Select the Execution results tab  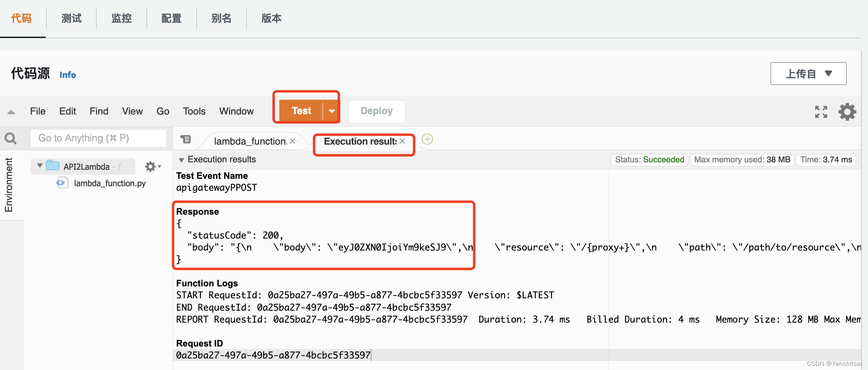point(360,141)
